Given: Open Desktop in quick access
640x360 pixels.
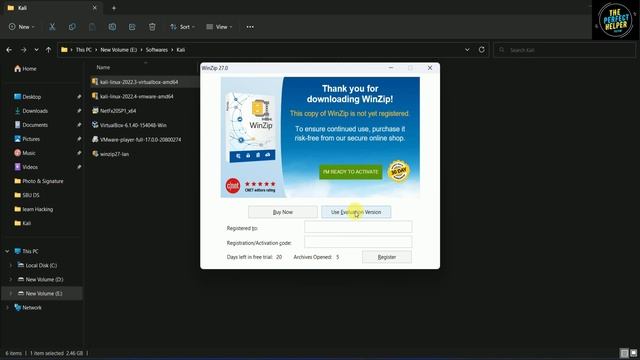Looking at the screenshot, I should click(x=28, y=97).
